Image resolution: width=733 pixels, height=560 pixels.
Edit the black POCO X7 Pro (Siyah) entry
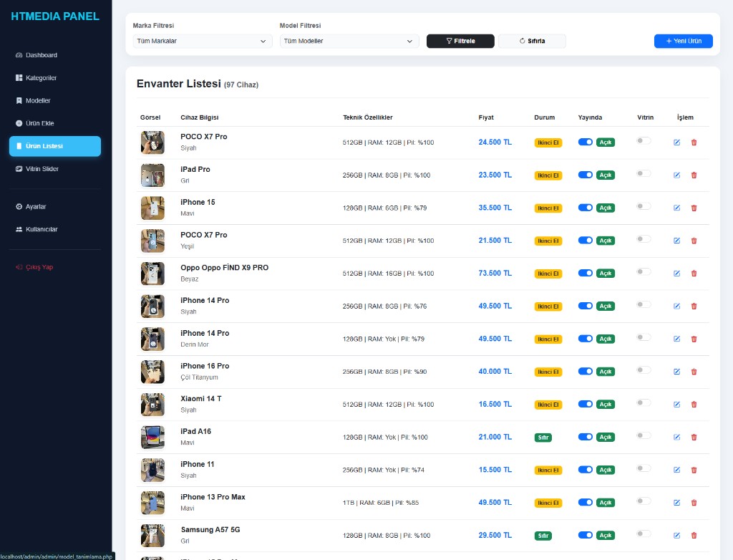676,143
